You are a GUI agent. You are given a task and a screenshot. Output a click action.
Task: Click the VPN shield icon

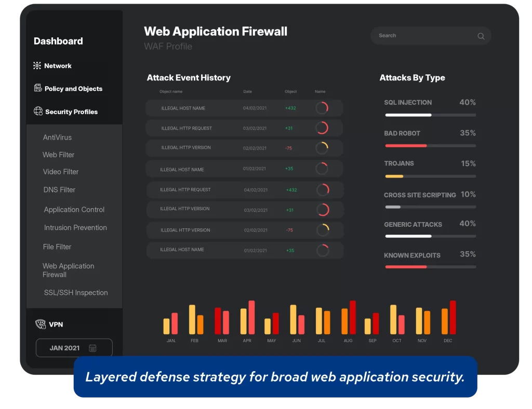pyautogui.click(x=41, y=324)
